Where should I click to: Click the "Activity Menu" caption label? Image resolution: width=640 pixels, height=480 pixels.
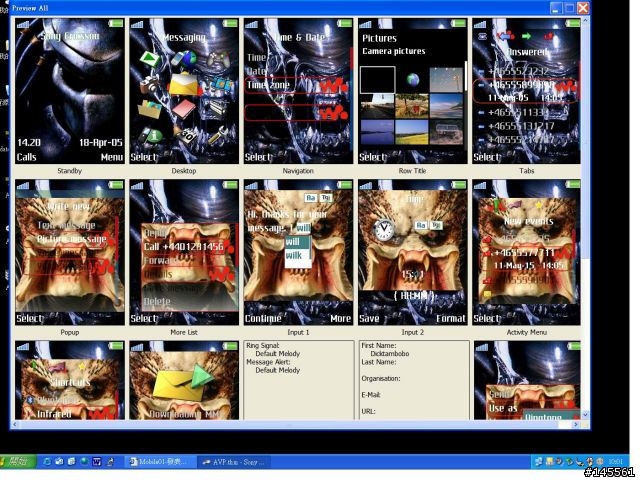point(527,332)
